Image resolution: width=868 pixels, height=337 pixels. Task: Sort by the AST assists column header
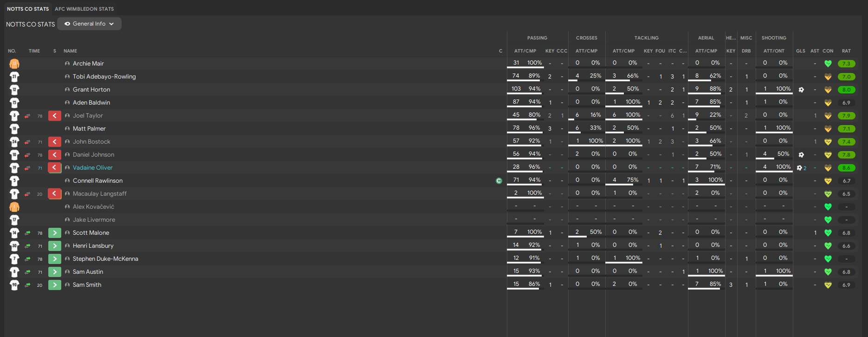tap(815, 51)
